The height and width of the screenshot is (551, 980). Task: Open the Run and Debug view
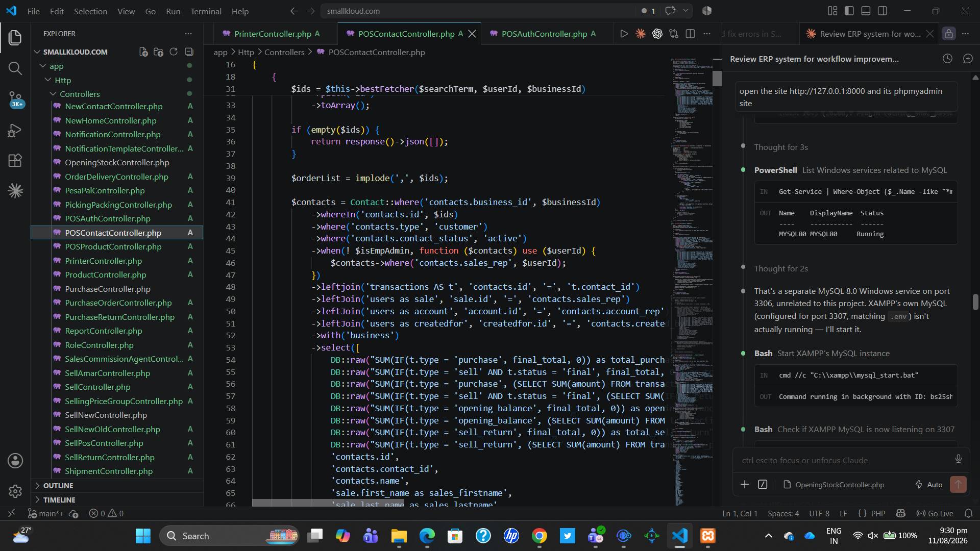coord(15,131)
